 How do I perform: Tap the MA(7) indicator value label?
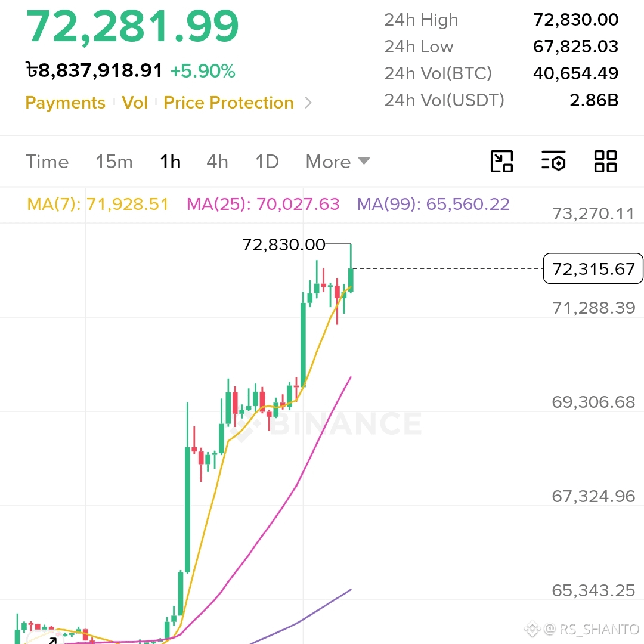point(98,204)
